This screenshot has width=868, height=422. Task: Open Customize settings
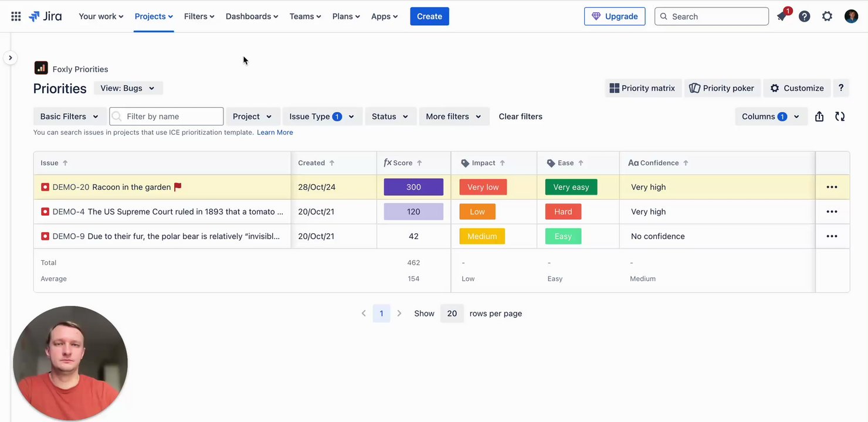tap(797, 88)
